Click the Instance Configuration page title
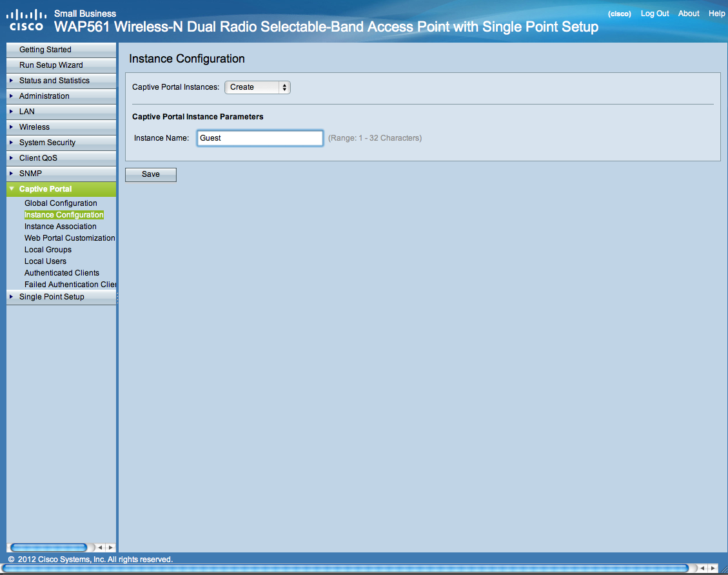Image resolution: width=728 pixels, height=575 pixels. tap(186, 59)
